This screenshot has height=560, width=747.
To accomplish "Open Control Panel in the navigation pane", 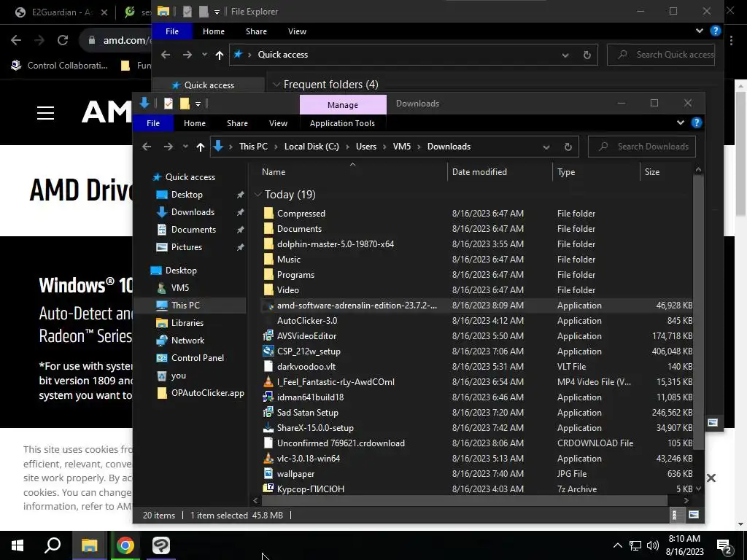I will (197, 358).
